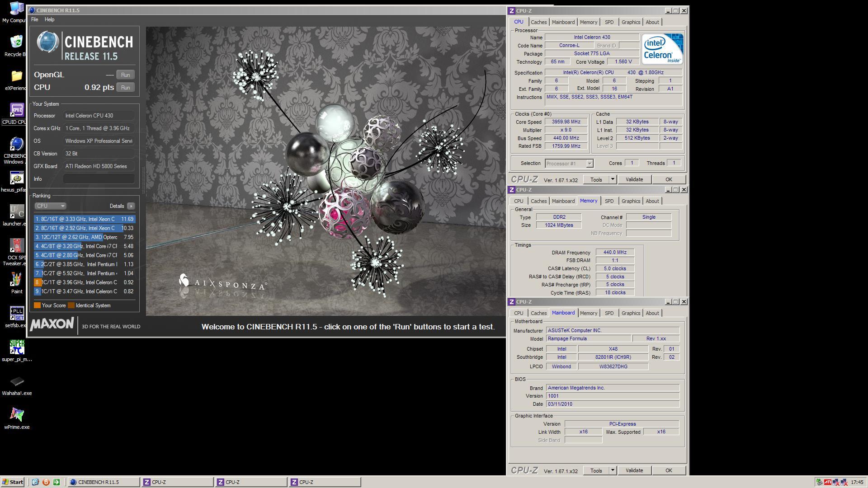Open the CPU ranking type dropdown

[51, 206]
